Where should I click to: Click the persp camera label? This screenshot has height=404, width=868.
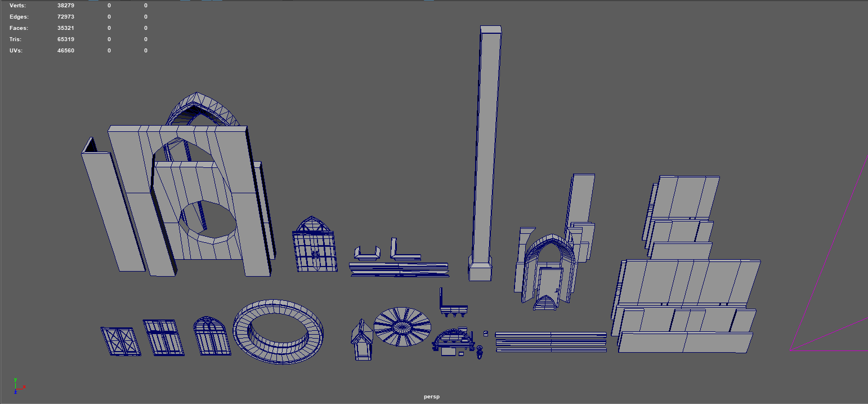[x=432, y=396]
